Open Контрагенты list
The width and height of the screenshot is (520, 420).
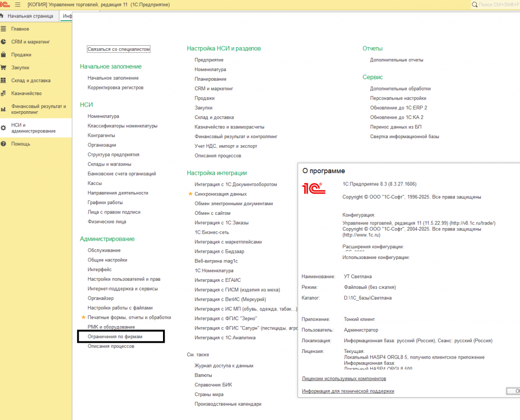click(101, 136)
